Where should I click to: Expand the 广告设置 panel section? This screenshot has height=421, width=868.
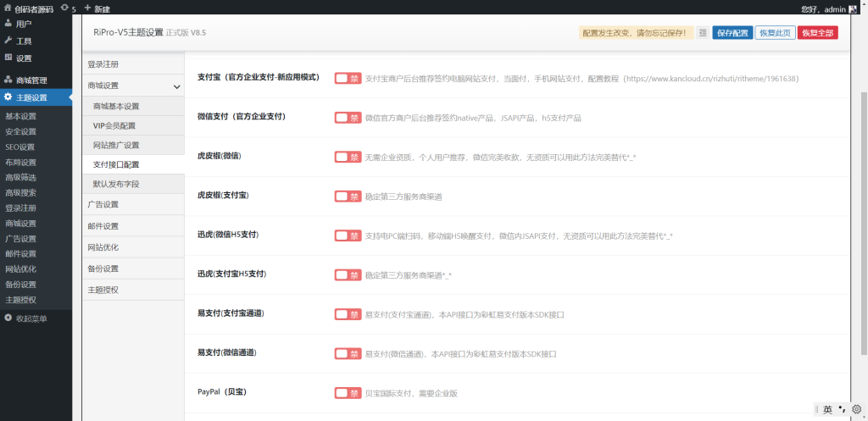point(133,205)
